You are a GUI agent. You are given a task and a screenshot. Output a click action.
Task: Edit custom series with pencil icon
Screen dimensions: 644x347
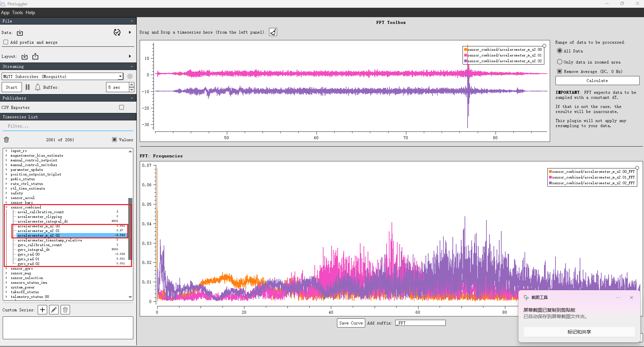(54, 310)
